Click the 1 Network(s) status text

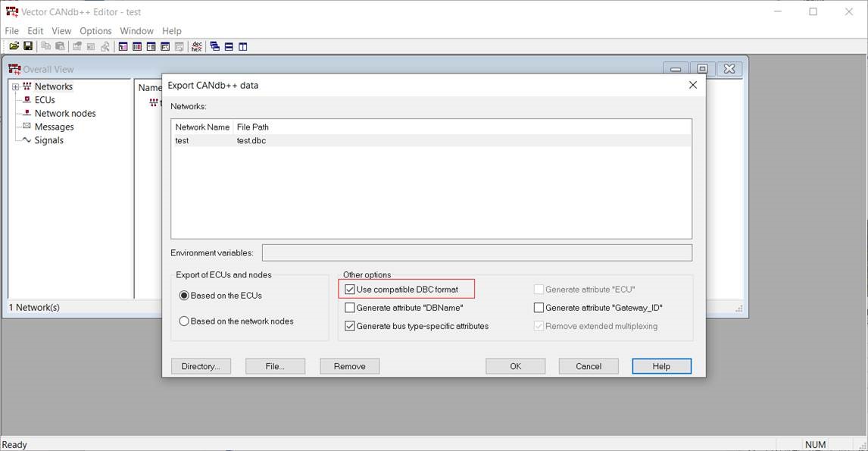pos(34,308)
